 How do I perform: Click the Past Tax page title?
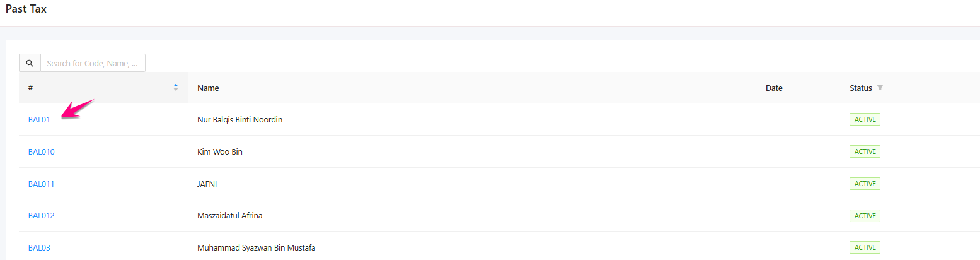(26, 9)
